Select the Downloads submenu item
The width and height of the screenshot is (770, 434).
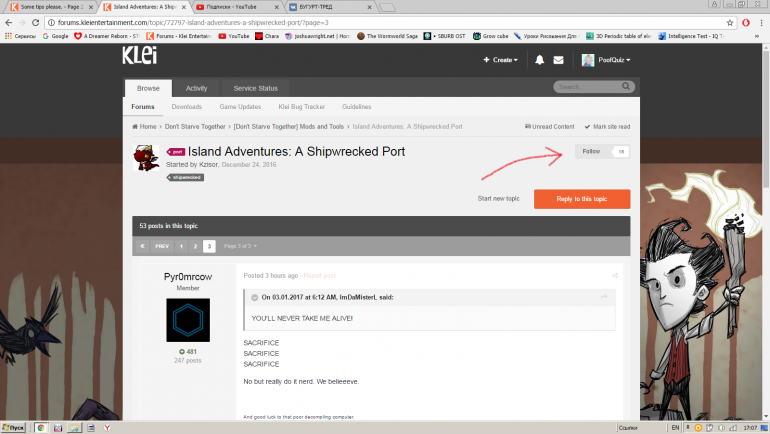tap(187, 107)
